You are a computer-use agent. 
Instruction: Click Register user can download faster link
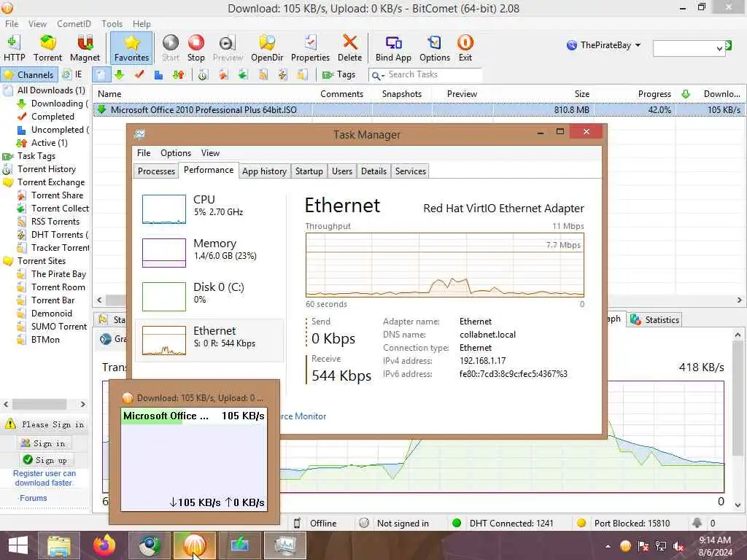coord(44,478)
